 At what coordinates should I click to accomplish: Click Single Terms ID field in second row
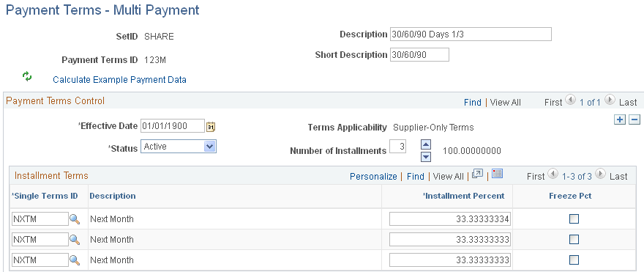click(x=40, y=239)
